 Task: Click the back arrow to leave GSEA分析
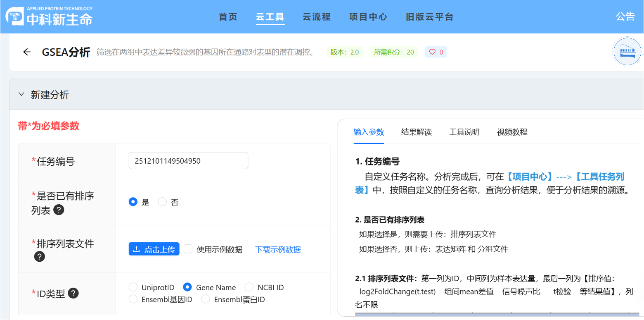26,52
